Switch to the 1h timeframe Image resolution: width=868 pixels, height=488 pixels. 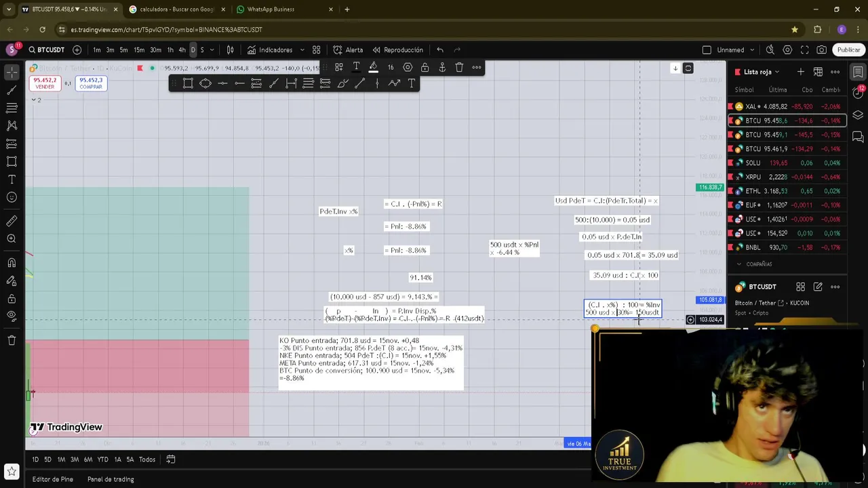[x=170, y=49]
